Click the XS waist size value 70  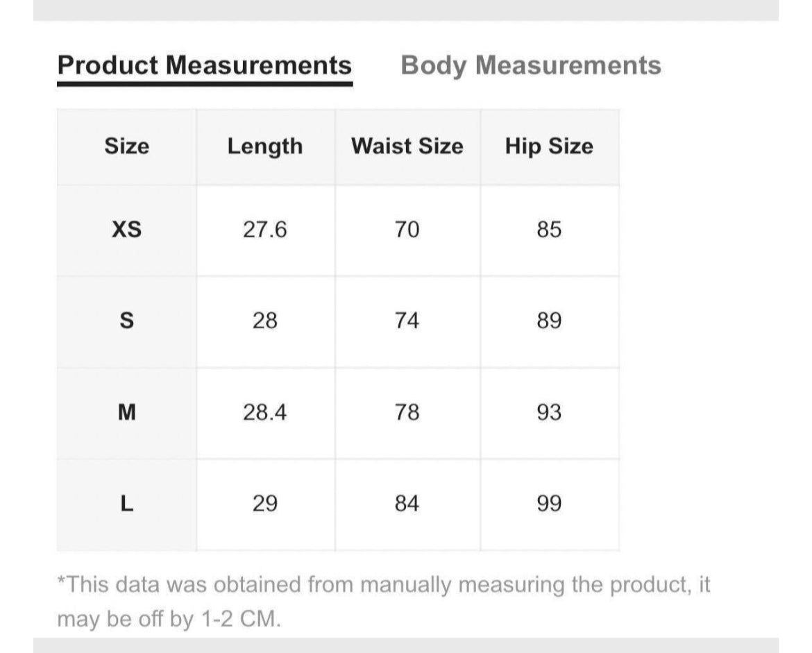click(407, 230)
